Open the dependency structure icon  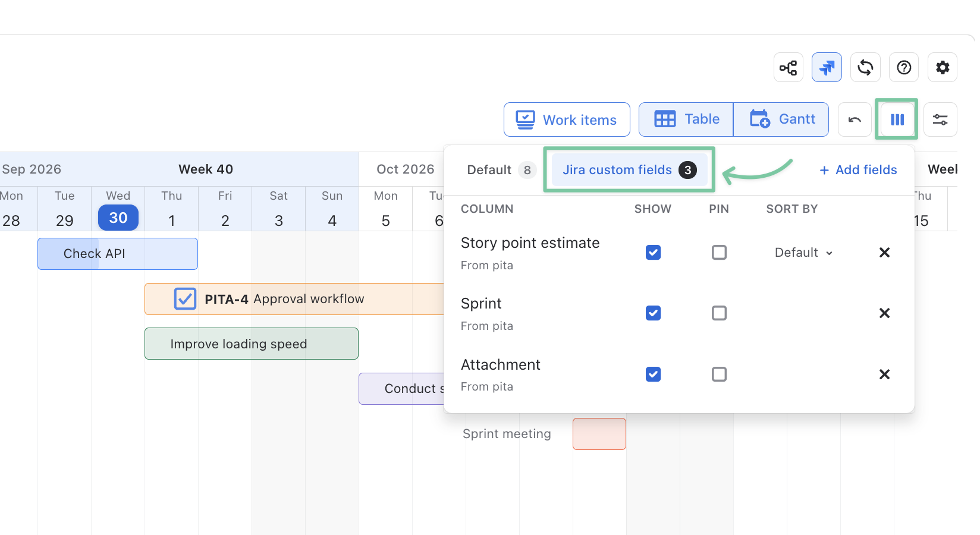coord(789,68)
